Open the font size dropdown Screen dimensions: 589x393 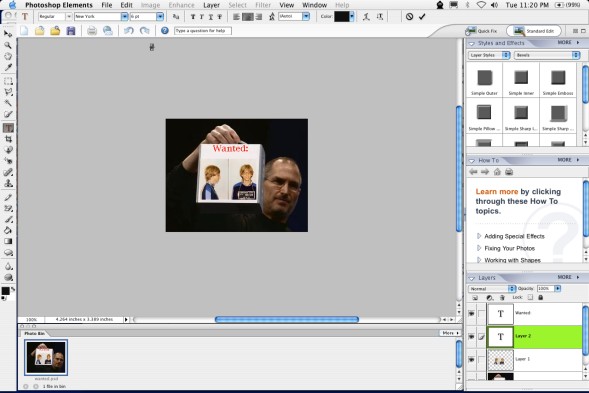[160, 17]
